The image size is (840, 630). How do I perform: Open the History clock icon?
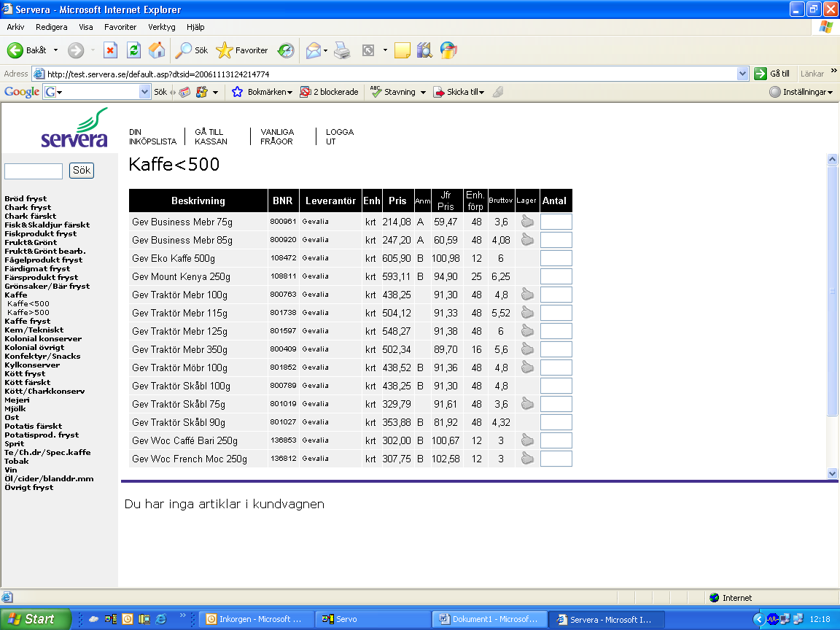286,50
